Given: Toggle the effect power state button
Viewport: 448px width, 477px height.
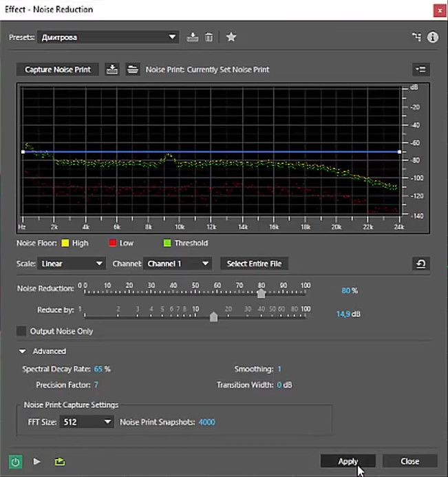Looking at the screenshot, I should coord(15,462).
